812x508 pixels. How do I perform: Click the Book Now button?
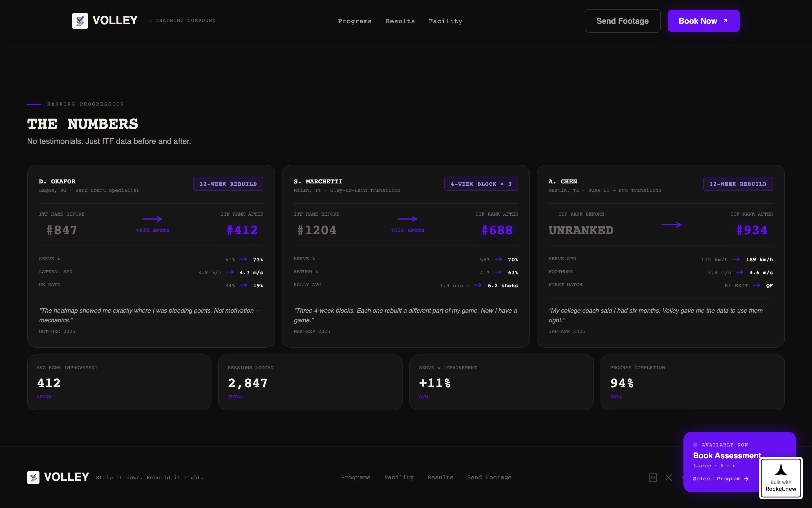coord(703,21)
